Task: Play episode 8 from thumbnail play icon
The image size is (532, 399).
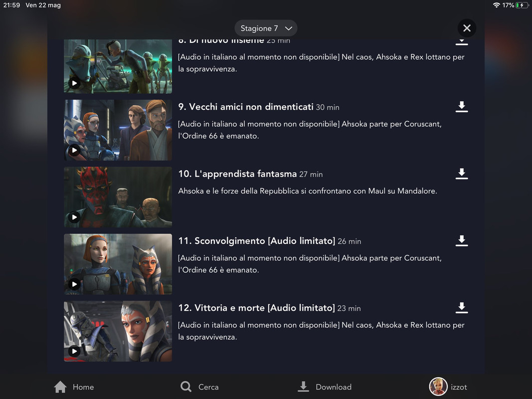Action: (x=74, y=83)
